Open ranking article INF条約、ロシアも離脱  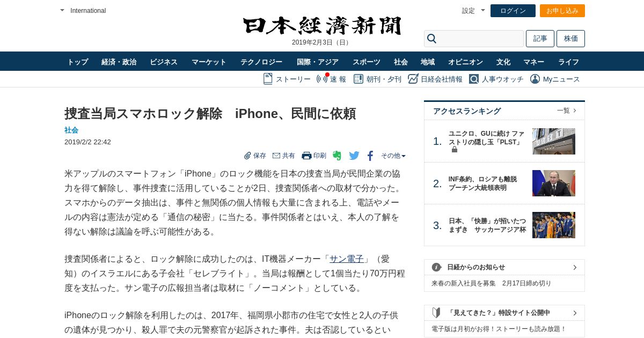[x=482, y=183]
